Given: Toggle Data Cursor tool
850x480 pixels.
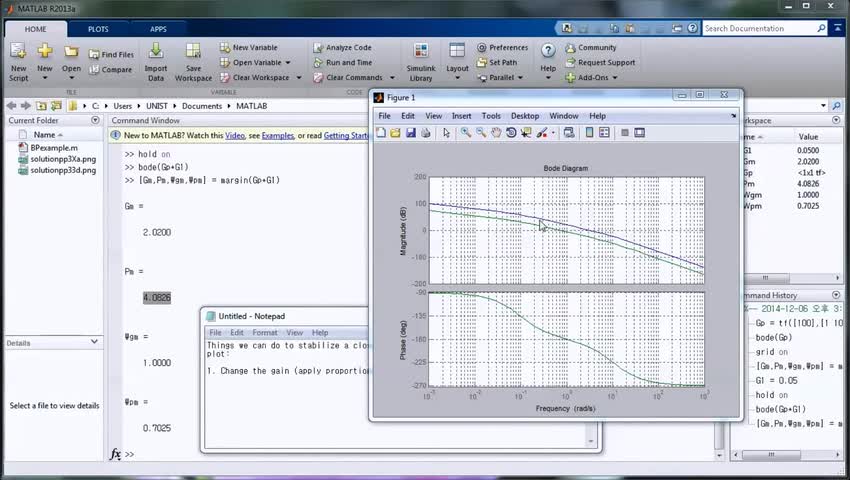Looking at the screenshot, I should coord(526,133).
